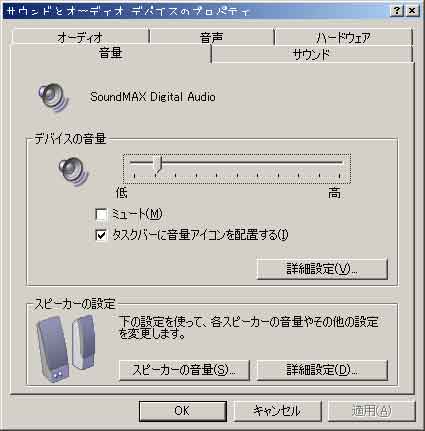Open the 音声 tab
425x431 pixels.
click(x=211, y=37)
